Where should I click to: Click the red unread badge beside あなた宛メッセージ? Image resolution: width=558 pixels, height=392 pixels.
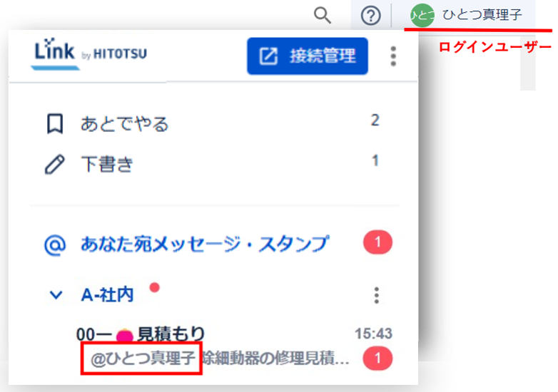click(377, 243)
